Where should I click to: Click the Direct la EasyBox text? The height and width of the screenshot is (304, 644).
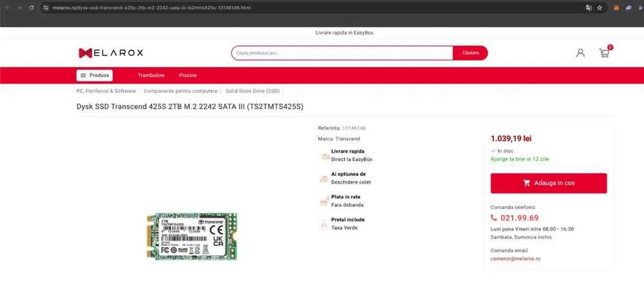pyautogui.click(x=352, y=159)
